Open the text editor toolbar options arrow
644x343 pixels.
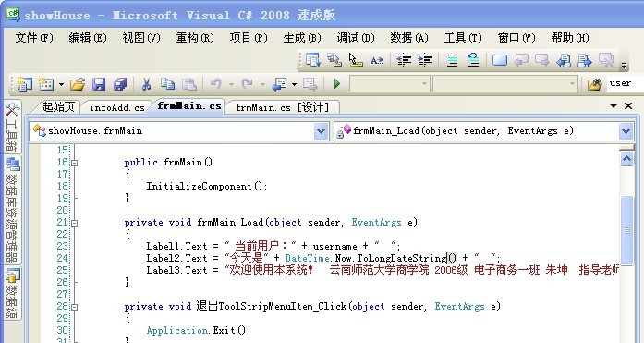tap(624, 65)
